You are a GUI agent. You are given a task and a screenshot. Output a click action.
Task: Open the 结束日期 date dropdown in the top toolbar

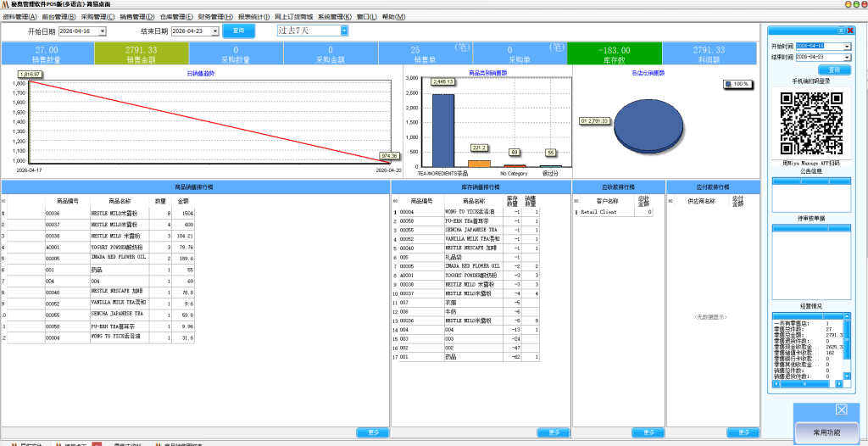[215, 31]
